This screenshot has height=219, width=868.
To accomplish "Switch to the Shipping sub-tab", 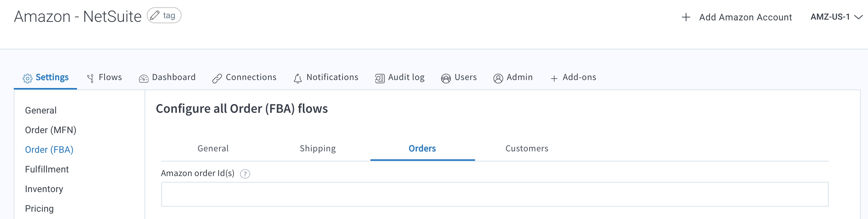I will [x=318, y=148].
